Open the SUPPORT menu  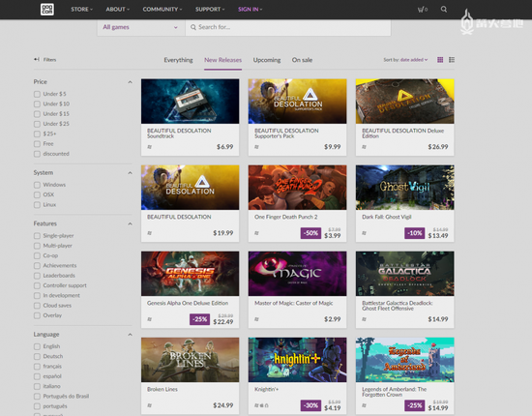tap(210, 10)
